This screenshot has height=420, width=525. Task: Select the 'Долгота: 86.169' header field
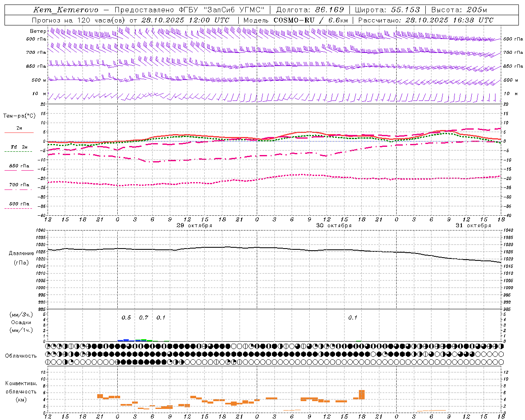tap(310, 10)
